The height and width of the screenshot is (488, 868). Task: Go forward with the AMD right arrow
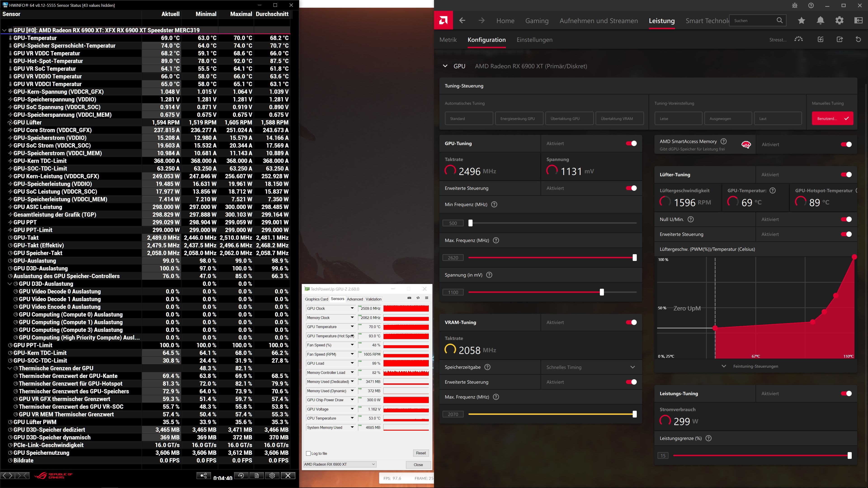[481, 21]
